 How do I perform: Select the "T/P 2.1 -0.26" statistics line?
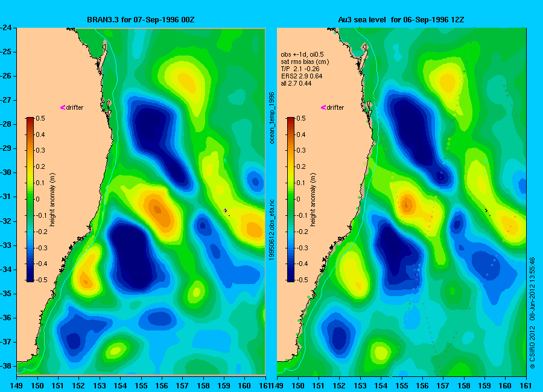click(300, 69)
